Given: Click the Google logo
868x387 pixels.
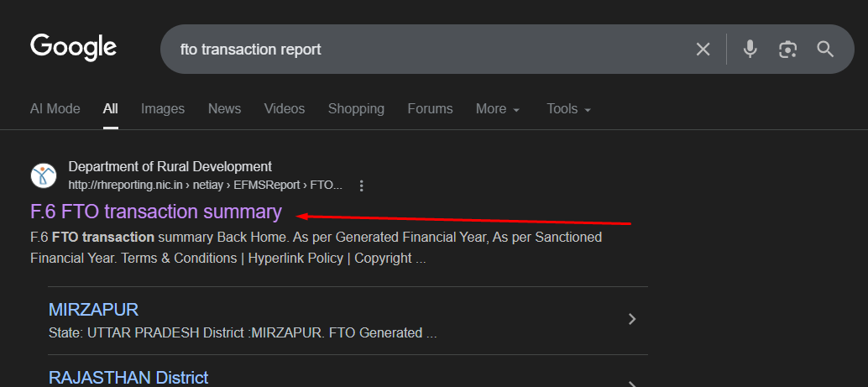Looking at the screenshot, I should point(73,47).
